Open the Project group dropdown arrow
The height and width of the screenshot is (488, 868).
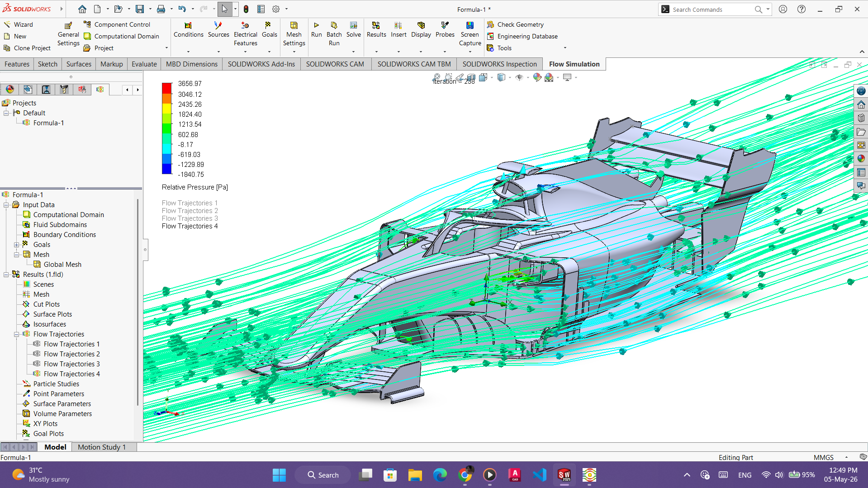[166, 48]
